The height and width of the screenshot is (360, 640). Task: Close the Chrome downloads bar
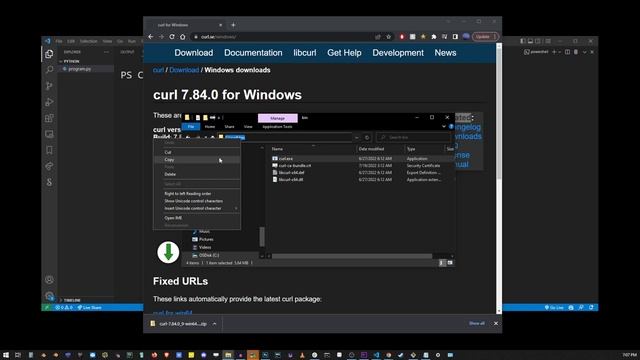click(496, 323)
